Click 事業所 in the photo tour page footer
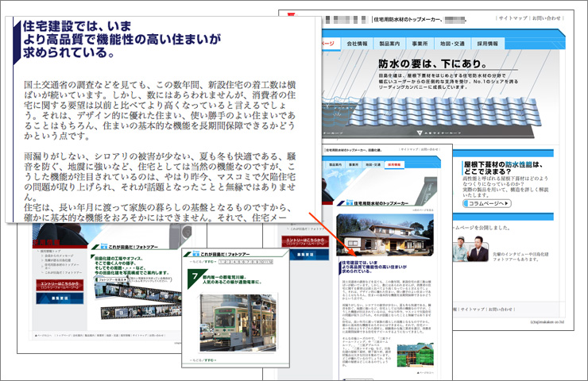 coord(100,336)
